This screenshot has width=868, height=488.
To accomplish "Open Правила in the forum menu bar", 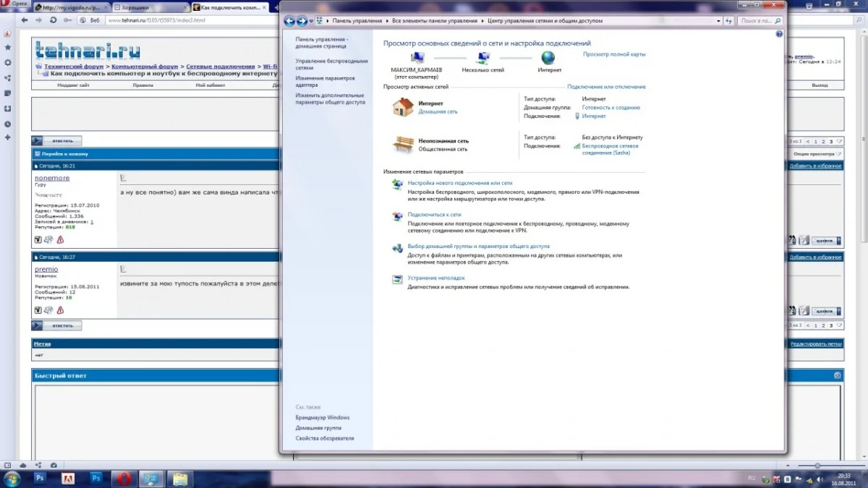I will pyautogui.click(x=142, y=85).
